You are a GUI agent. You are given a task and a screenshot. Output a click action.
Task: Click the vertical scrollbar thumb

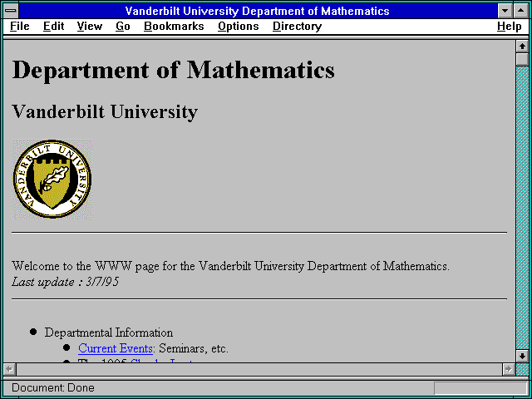(x=522, y=59)
